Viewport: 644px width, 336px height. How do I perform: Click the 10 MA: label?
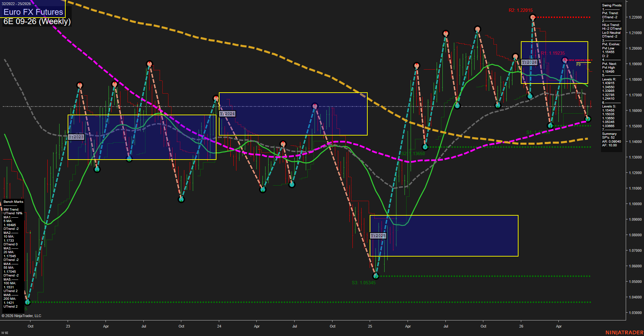point(9,237)
